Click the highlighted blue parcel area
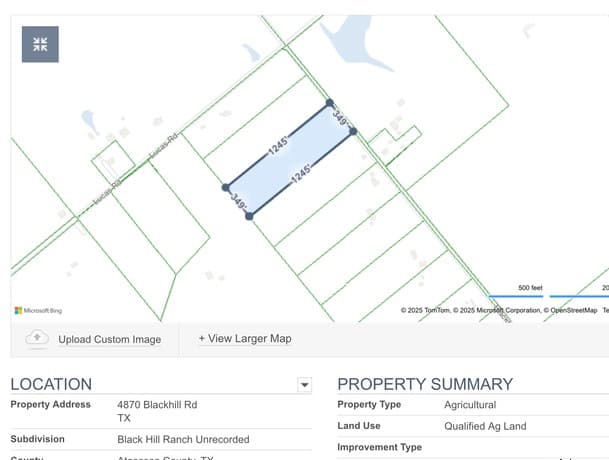 click(x=289, y=160)
